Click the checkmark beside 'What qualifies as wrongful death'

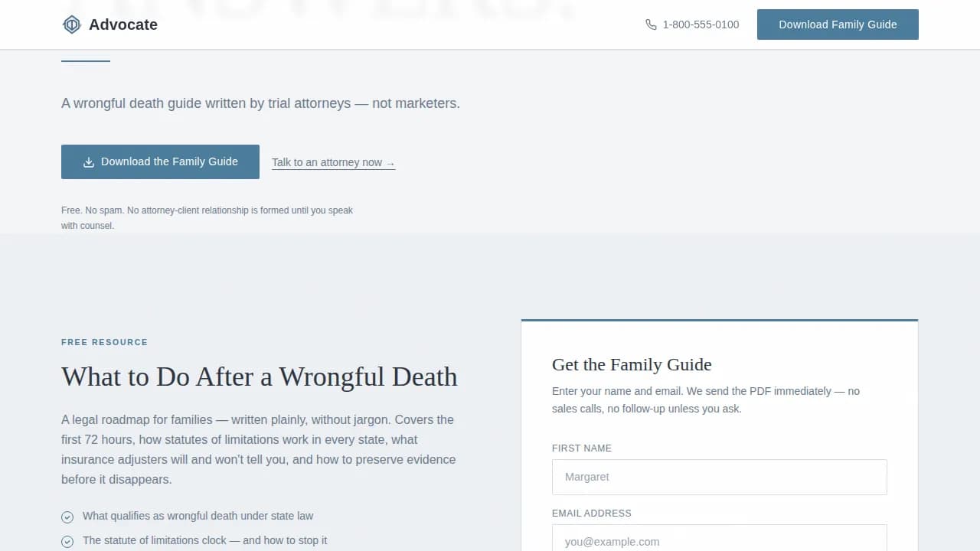tap(67, 517)
